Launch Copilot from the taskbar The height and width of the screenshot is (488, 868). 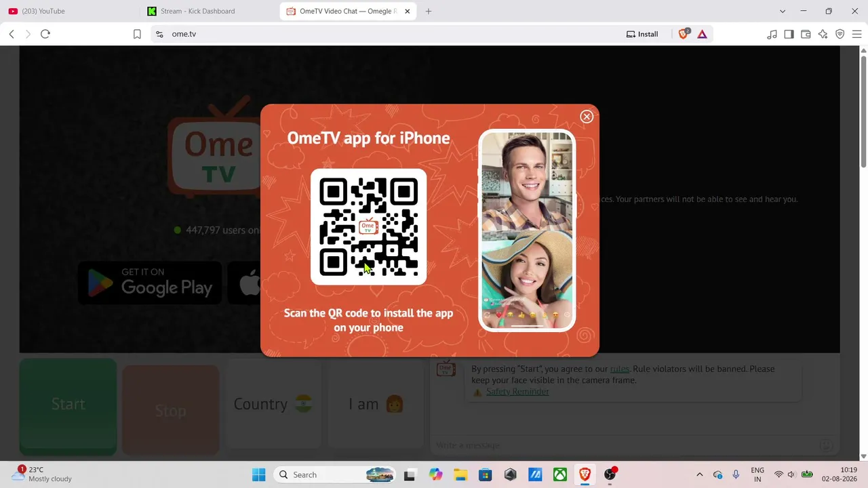point(435,474)
